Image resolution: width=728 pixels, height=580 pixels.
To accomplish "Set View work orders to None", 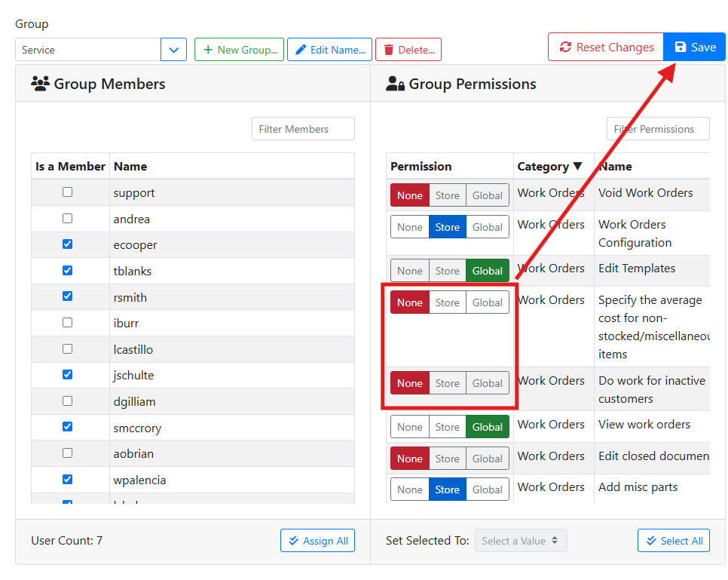I will (x=409, y=427).
